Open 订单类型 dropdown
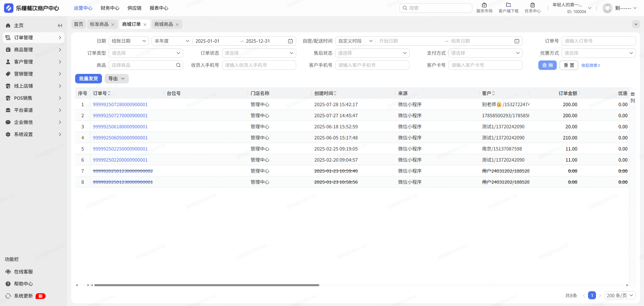 click(146, 53)
